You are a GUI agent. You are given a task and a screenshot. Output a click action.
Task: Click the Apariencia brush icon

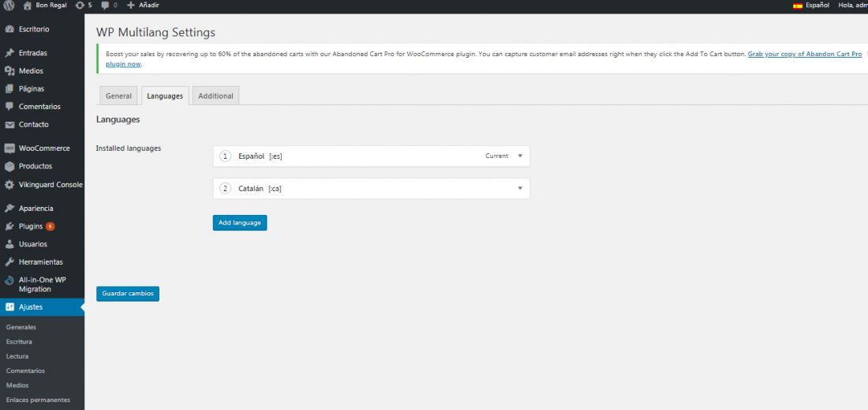point(9,209)
